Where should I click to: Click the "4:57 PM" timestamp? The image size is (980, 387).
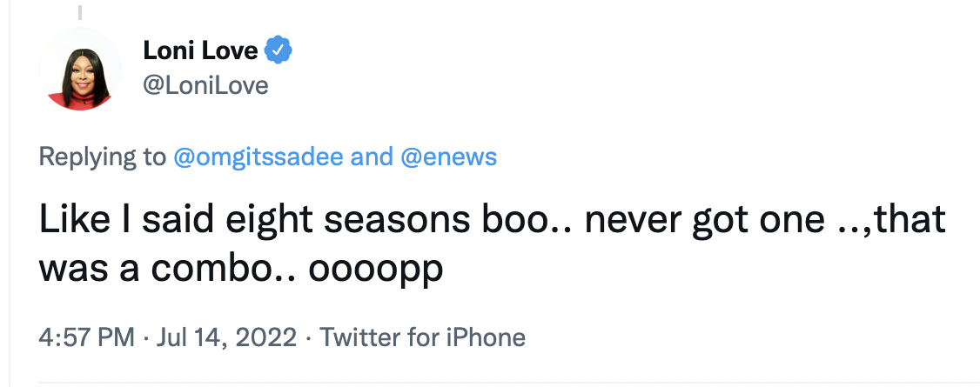(x=86, y=337)
